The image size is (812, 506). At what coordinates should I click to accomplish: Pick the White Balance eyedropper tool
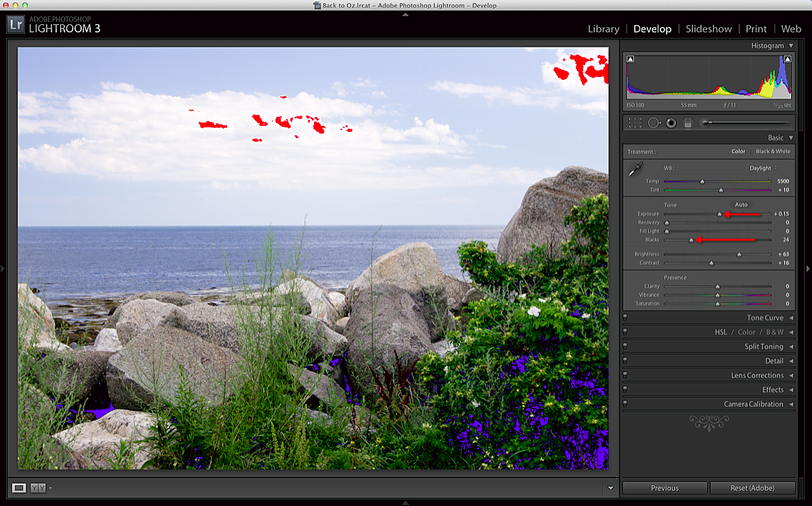(x=634, y=170)
